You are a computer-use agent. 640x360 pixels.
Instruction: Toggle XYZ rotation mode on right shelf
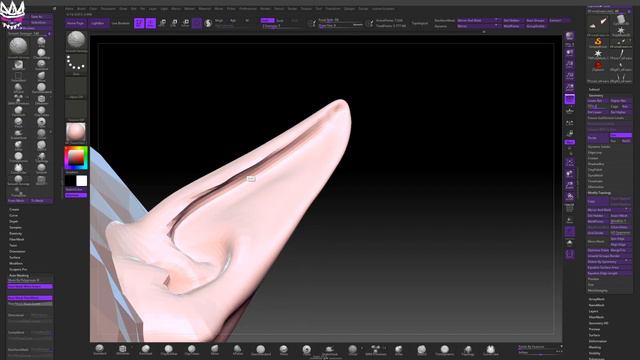pyautogui.click(x=570, y=142)
